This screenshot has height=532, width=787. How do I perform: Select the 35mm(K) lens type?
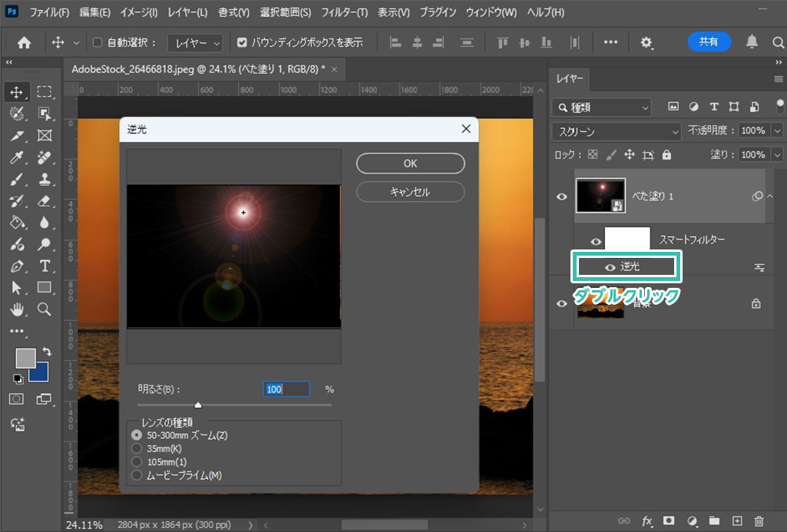tap(137, 448)
